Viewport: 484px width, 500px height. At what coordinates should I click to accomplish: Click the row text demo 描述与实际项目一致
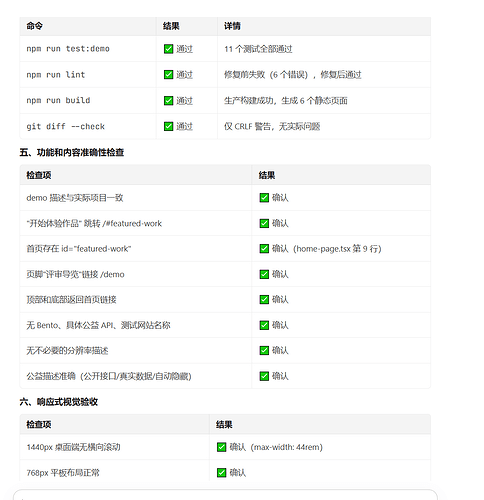(x=75, y=198)
